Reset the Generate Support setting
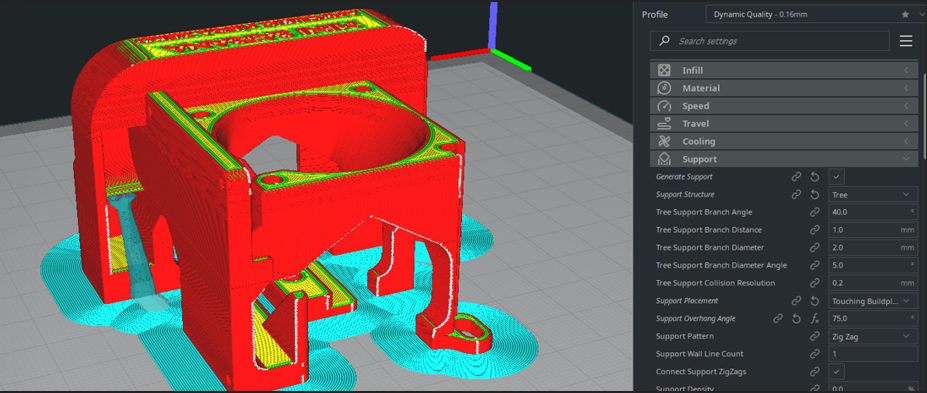 click(815, 177)
